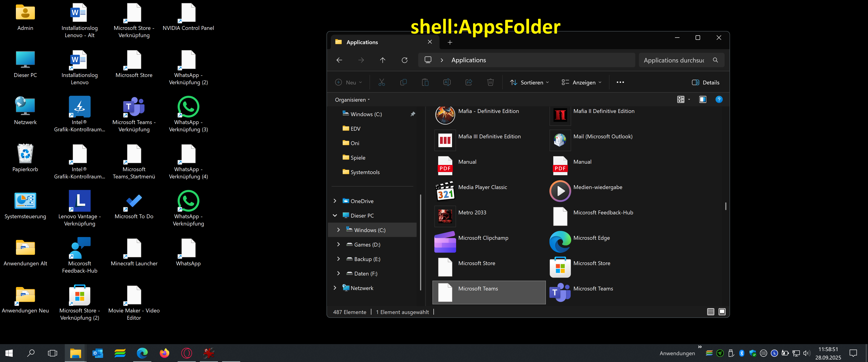868x362 pixels.
Task: Add a new Explorer tab
Action: click(x=450, y=42)
